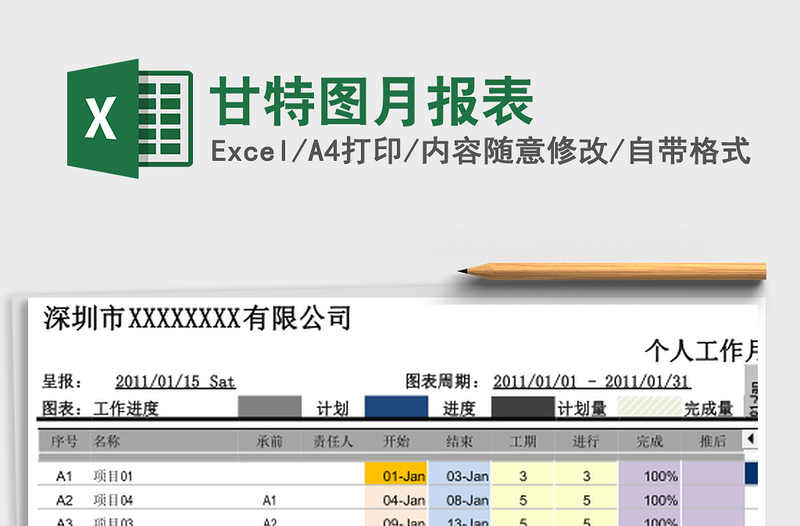800x526 pixels.
Task: Select cell A1 in the 序号 column
Action: point(64,476)
